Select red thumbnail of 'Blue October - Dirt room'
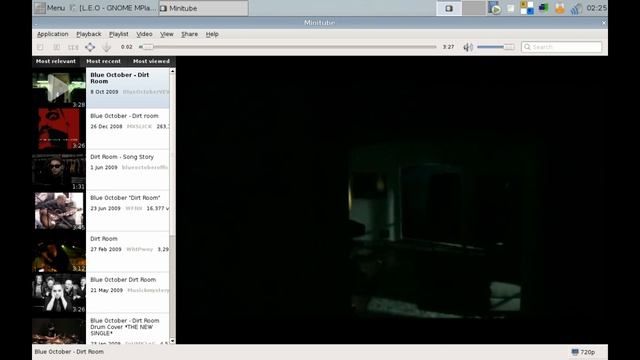 click(59, 129)
